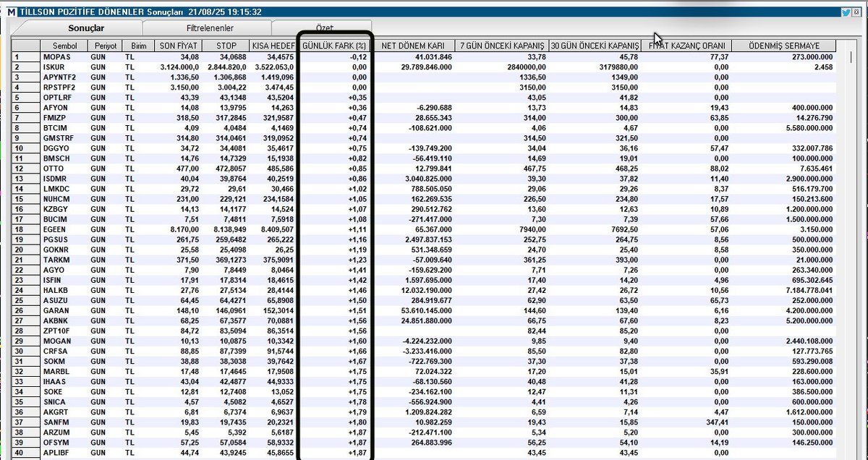Select the SOKM symbol cell
Screen dimensions: 868x460
(53, 361)
